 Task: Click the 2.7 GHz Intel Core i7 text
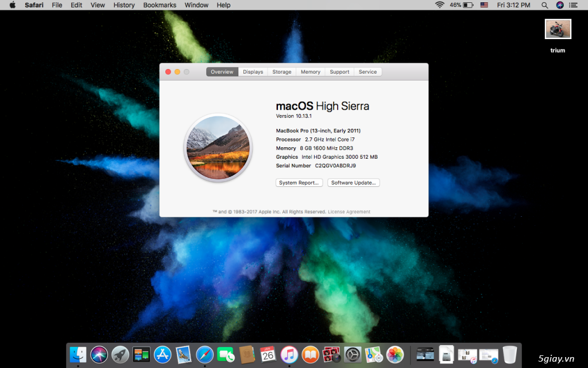coord(330,139)
